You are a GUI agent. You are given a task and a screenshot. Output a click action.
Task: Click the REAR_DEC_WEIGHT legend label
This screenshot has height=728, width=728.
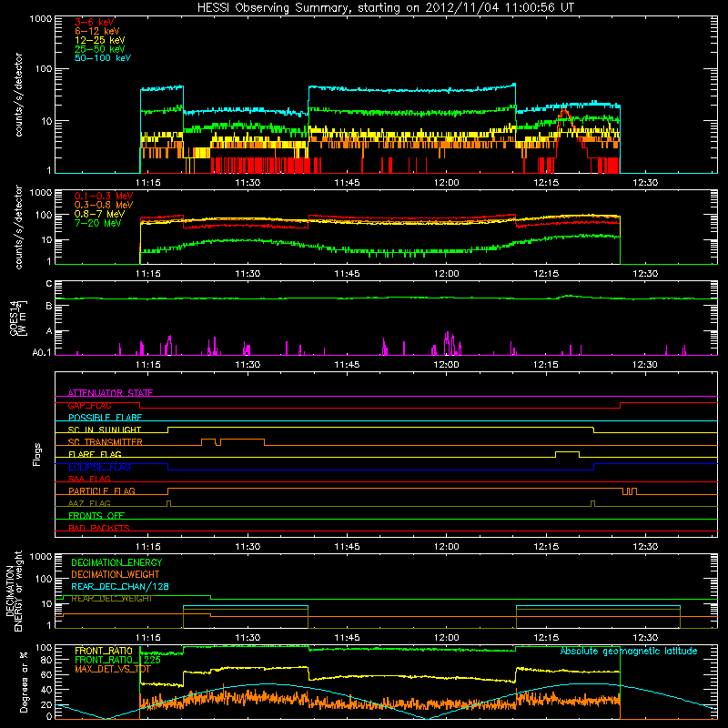[x=111, y=599]
